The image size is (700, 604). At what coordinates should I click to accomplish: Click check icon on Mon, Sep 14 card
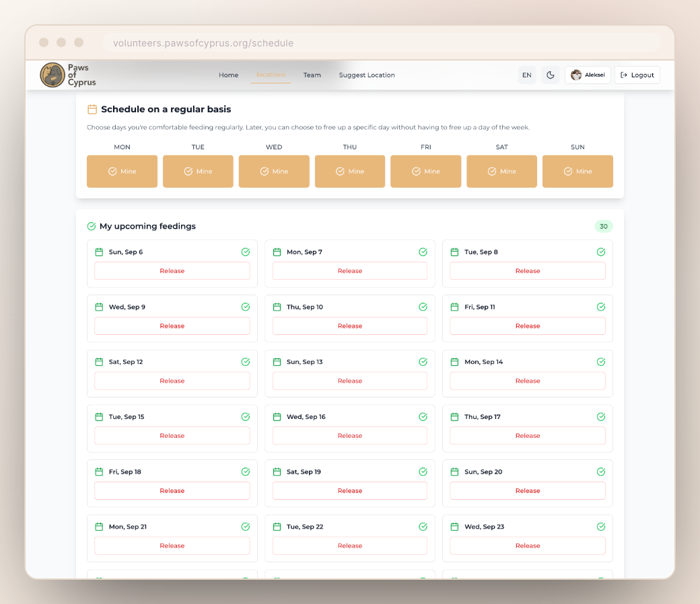coord(601,362)
